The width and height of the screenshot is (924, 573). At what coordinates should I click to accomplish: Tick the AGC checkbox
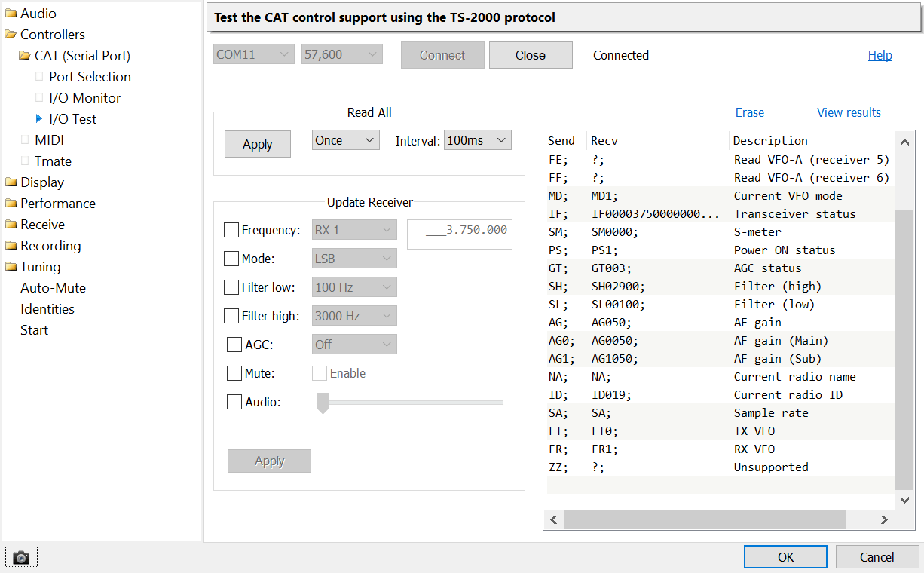pyautogui.click(x=234, y=345)
